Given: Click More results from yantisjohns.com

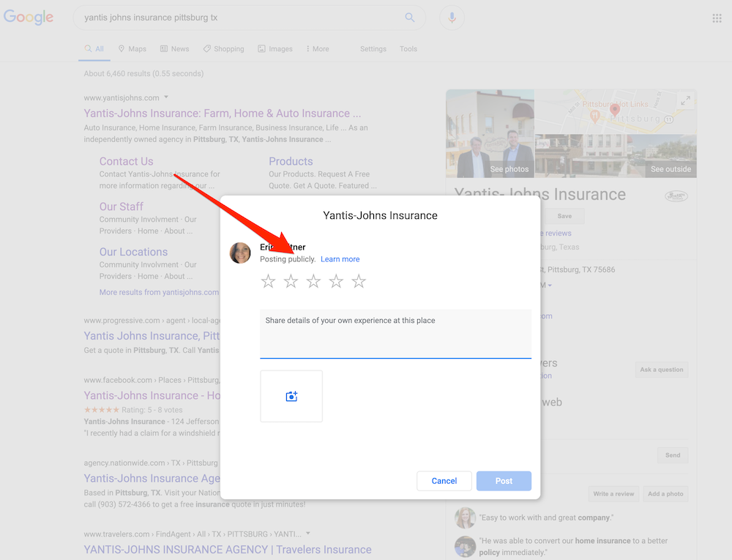Looking at the screenshot, I should (159, 292).
